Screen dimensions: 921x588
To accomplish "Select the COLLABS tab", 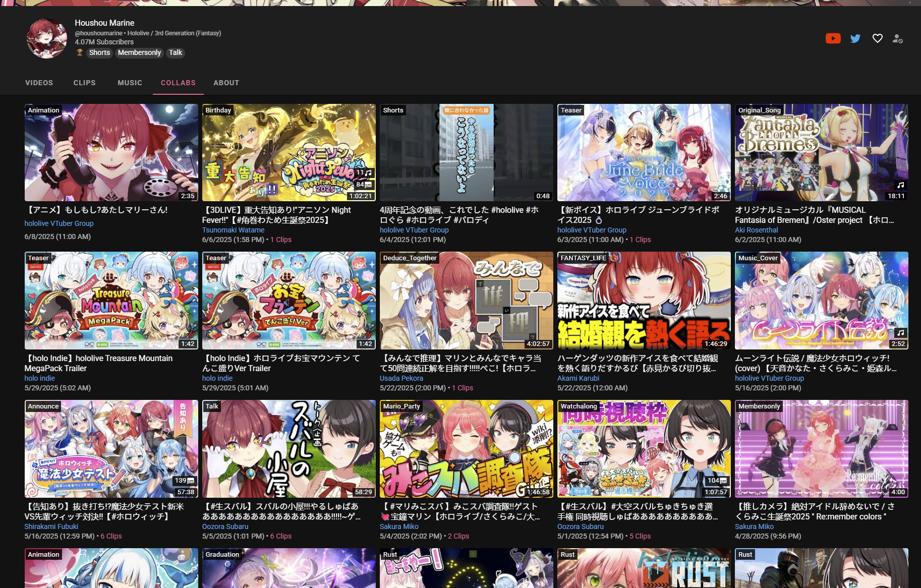I will (x=178, y=83).
